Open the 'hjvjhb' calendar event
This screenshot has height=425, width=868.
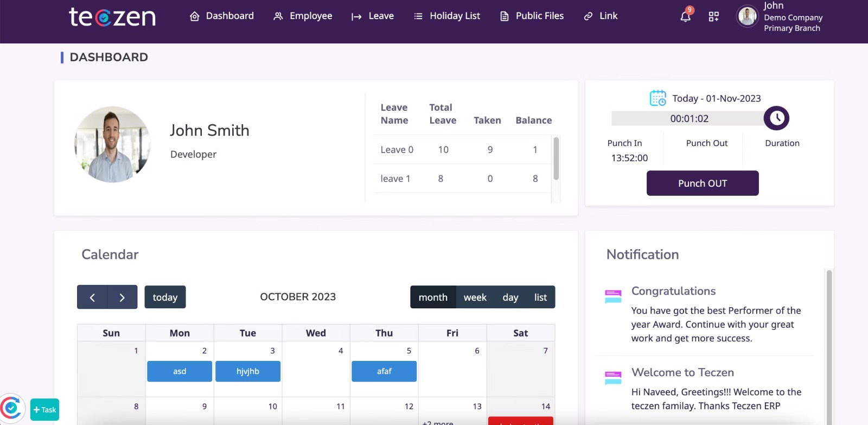point(248,371)
